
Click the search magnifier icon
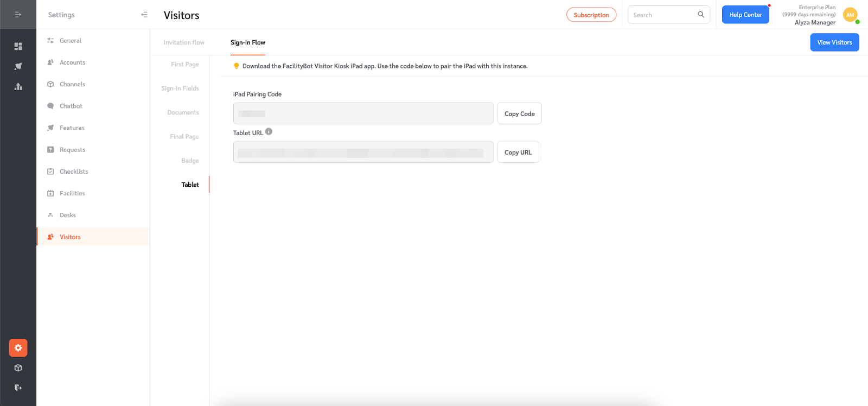tap(701, 15)
